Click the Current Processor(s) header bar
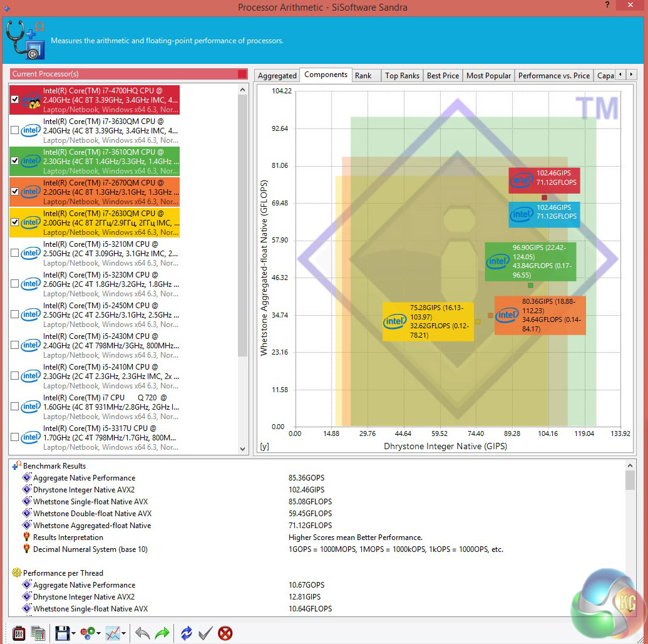Viewport: 648px width, 644px height. pyautogui.click(x=128, y=74)
